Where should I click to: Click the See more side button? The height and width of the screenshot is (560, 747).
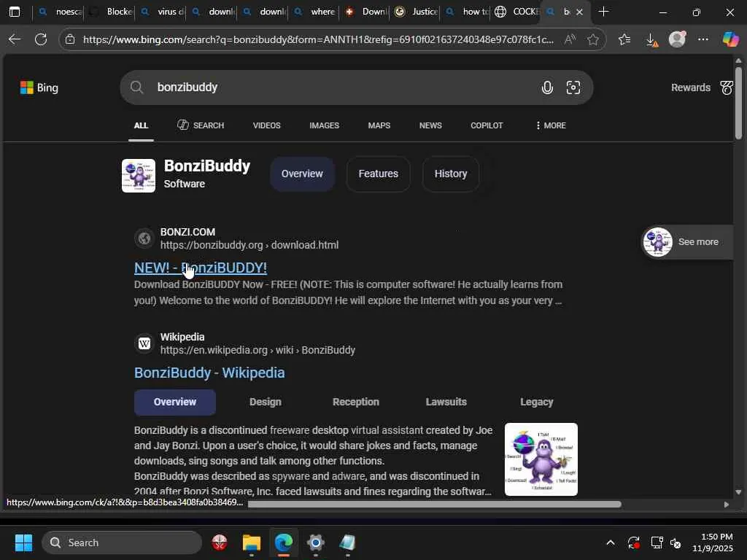click(687, 242)
